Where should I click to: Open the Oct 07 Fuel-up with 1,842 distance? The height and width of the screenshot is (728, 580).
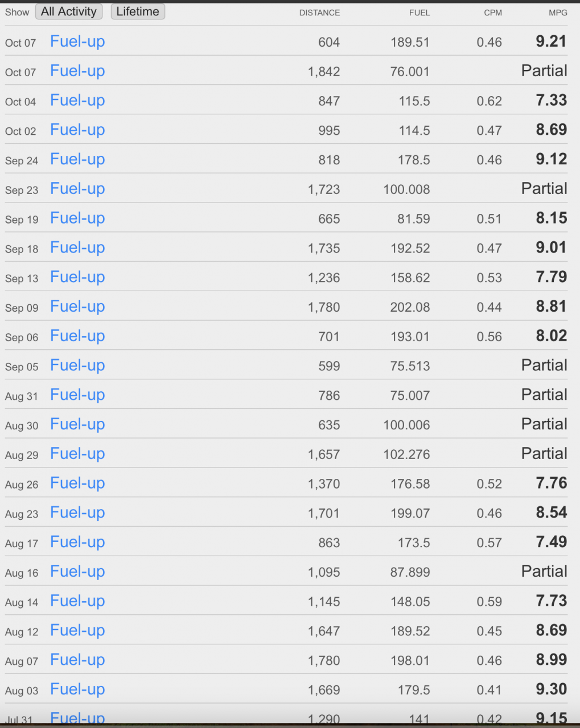77,71
